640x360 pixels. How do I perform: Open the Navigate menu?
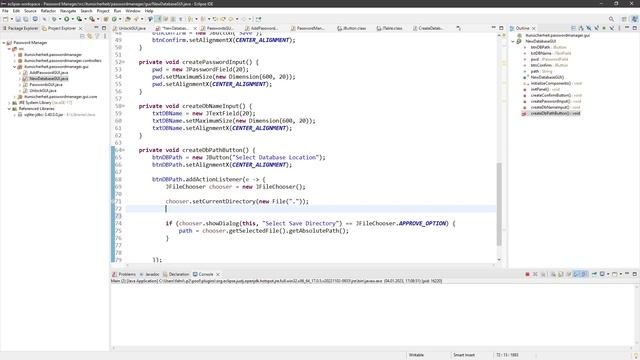pyautogui.click(x=68, y=11)
